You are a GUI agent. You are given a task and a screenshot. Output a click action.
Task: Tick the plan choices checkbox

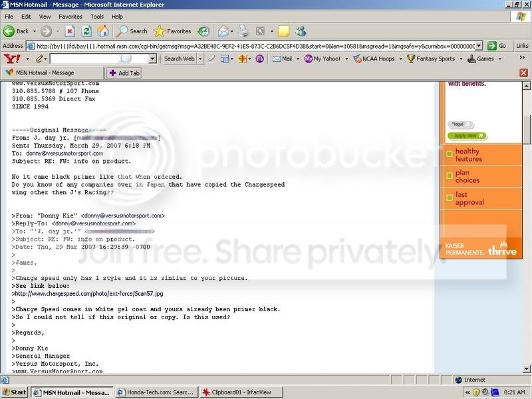[450, 177]
